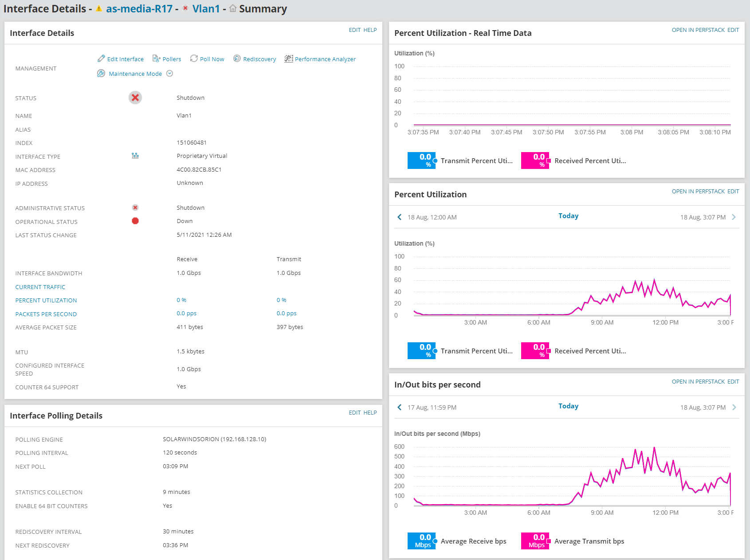This screenshot has height=560, width=750.
Task: Click the home icon before Summary
Action: click(232, 8)
